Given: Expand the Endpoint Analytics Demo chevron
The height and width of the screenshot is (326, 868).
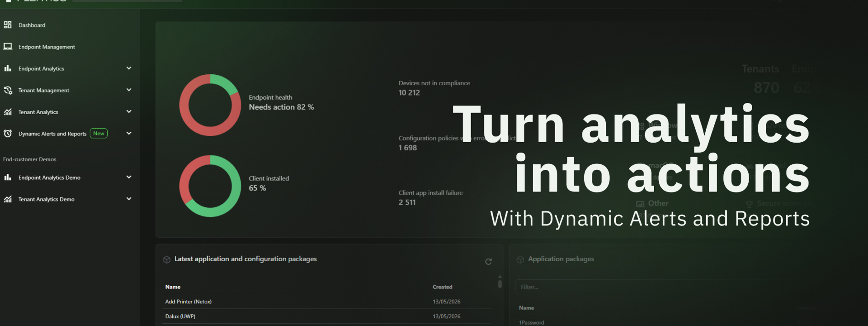Looking at the screenshot, I should click(129, 177).
